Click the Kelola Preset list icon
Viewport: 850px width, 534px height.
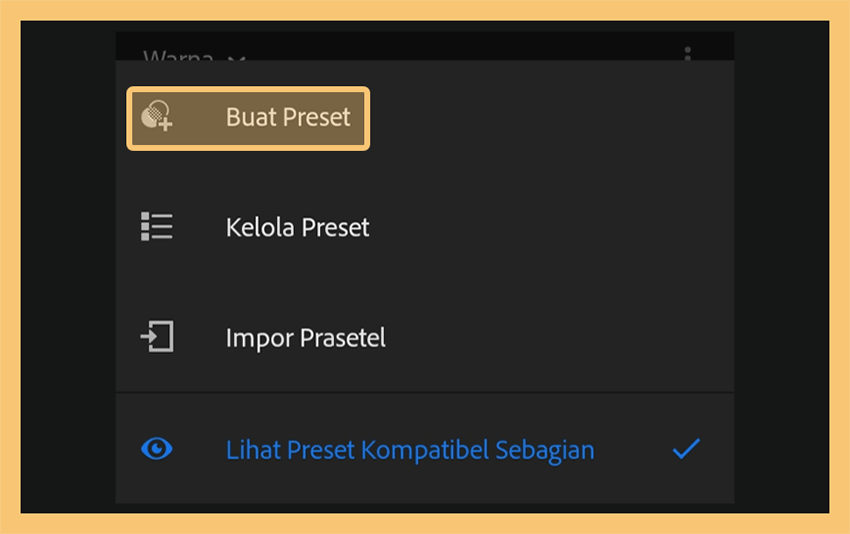click(x=157, y=227)
